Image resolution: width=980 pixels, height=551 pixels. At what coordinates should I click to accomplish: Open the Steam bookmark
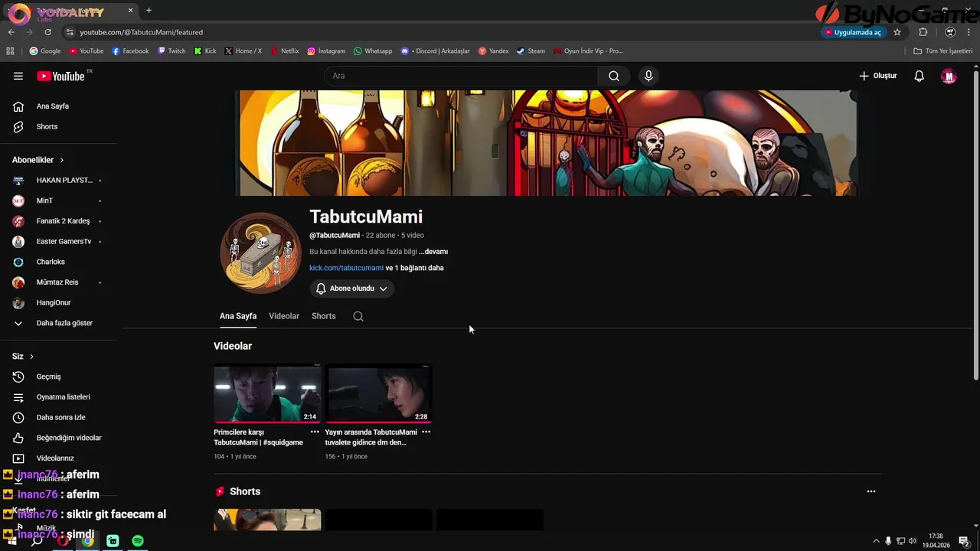tap(531, 51)
